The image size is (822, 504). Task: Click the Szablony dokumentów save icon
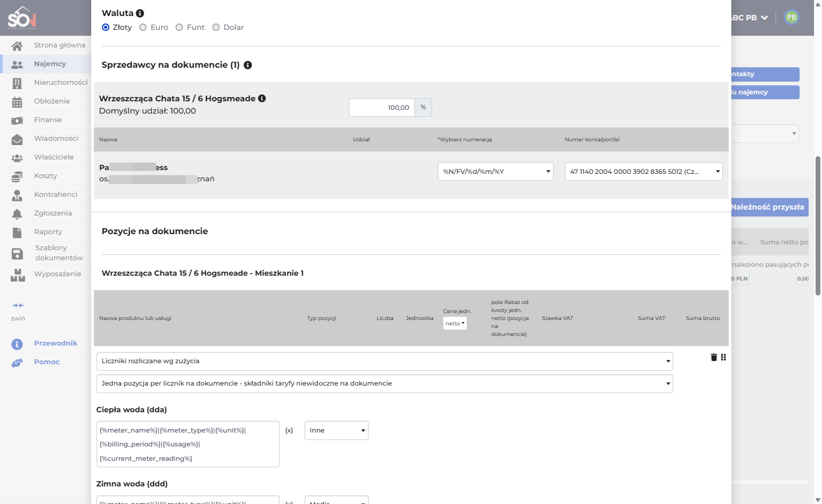(17, 254)
